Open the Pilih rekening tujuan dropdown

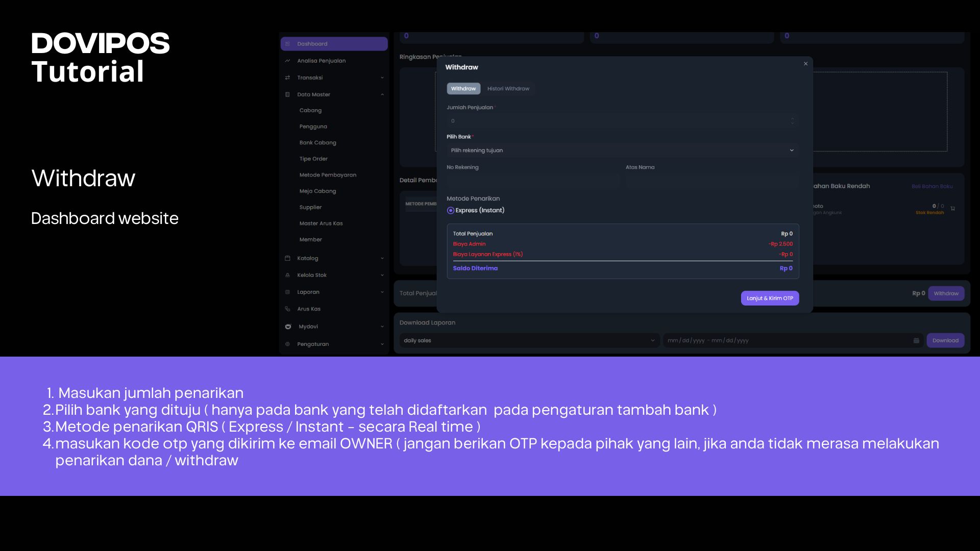click(622, 151)
